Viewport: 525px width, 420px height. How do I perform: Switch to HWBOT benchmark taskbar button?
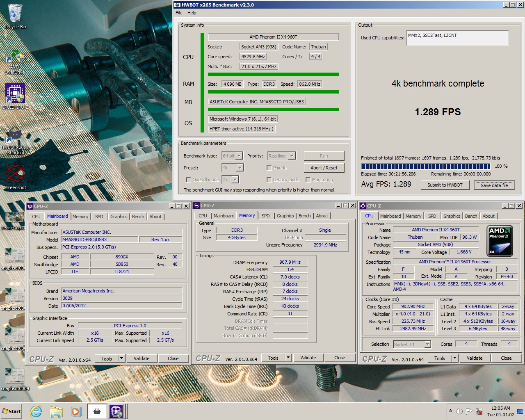pos(97,411)
